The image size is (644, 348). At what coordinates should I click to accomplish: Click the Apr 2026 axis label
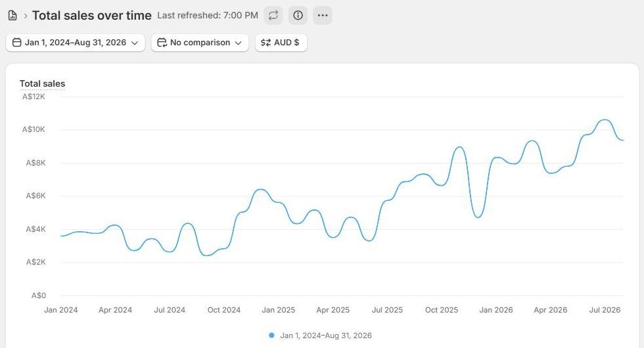(551, 310)
